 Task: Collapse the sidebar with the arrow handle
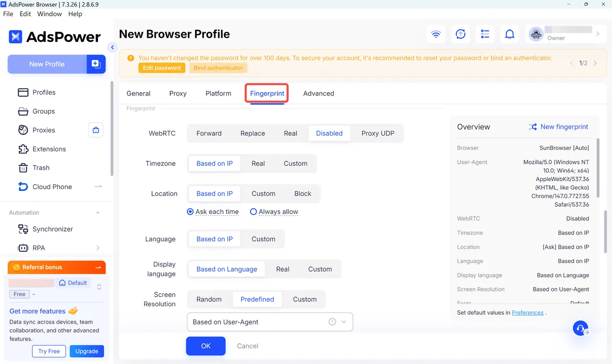pyautogui.click(x=112, y=47)
